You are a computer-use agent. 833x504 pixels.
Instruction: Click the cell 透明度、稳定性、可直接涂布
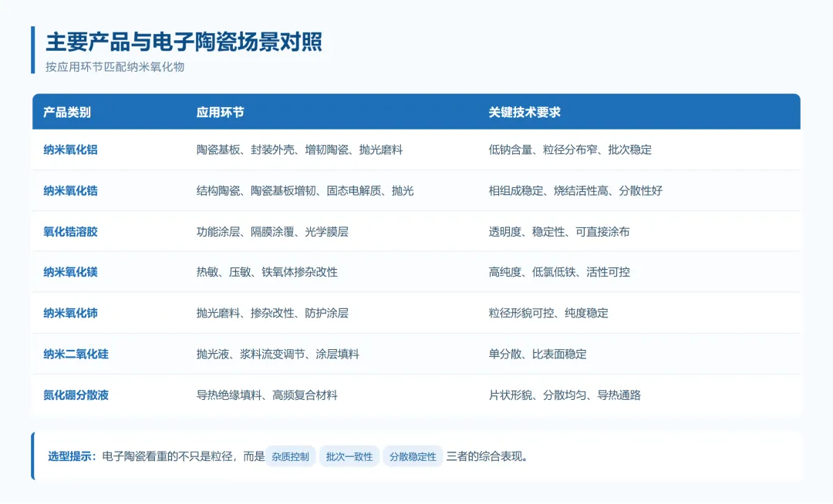(559, 231)
